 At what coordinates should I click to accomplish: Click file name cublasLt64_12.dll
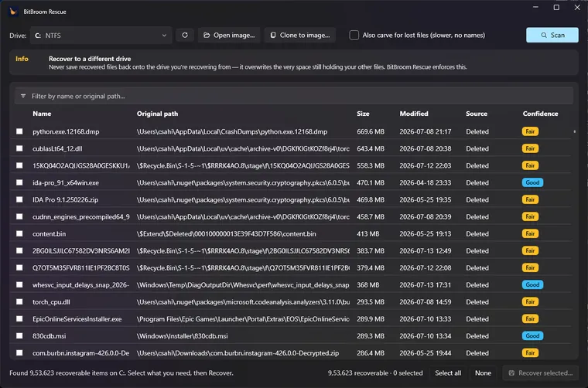click(x=57, y=148)
